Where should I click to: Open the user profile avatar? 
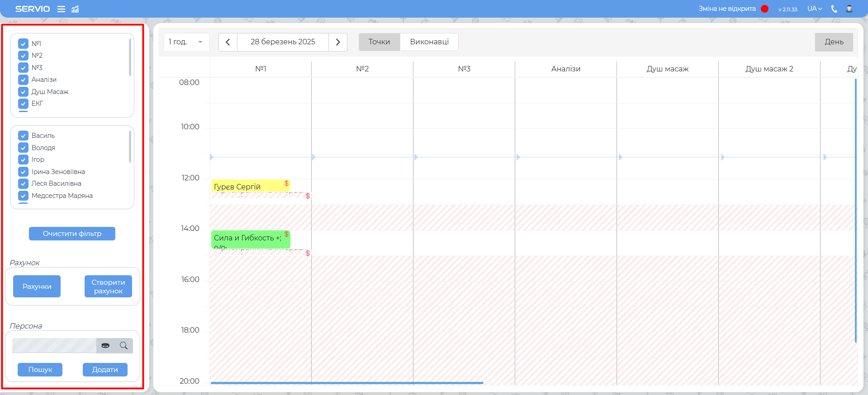[x=849, y=9]
